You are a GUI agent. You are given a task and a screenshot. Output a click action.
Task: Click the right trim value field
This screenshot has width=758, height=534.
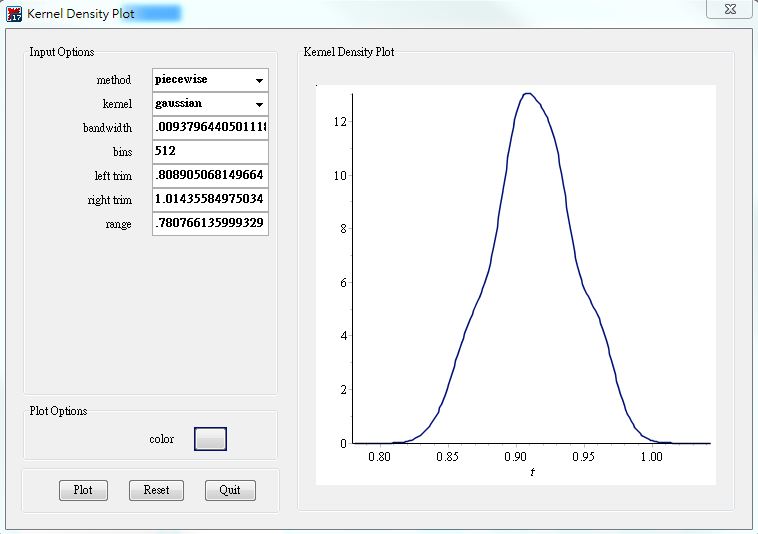pos(210,200)
